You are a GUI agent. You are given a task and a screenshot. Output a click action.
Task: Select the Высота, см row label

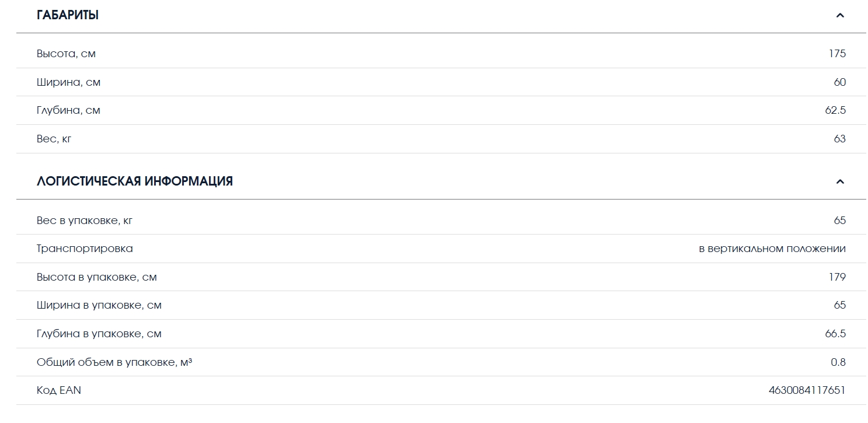66,54
